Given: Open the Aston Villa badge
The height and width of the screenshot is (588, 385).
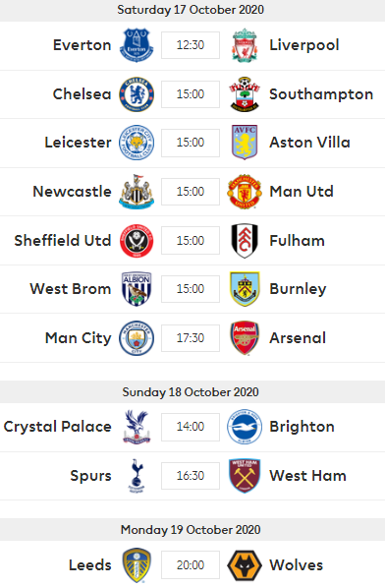Looking at the screenshot, I should coord(245,143).
